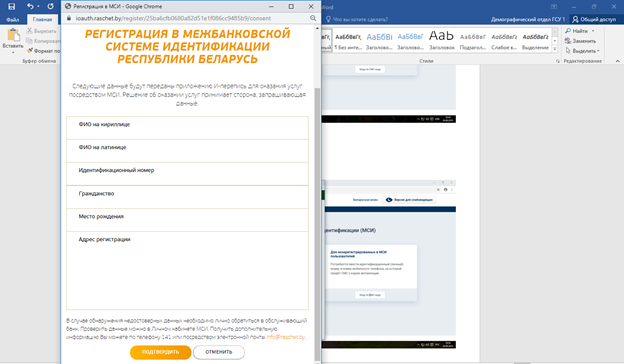This screenshot has height=364, width=624.
Task: Click the Undo arrow in Word
Action: pyautogui.click(x=30, y=6)
